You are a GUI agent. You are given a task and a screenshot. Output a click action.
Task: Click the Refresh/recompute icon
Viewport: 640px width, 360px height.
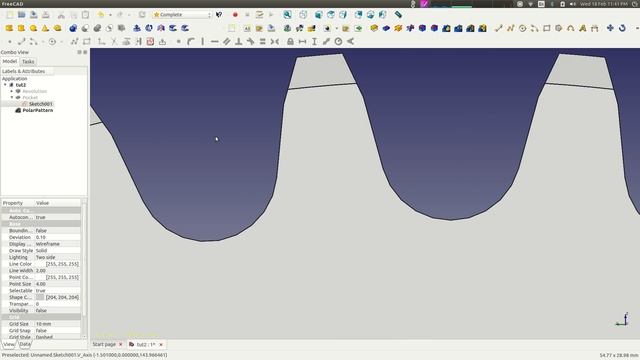142,15
